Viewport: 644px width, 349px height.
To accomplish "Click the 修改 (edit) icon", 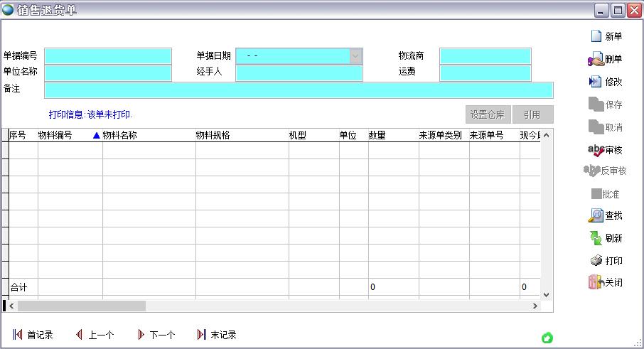I will [595, 82].
